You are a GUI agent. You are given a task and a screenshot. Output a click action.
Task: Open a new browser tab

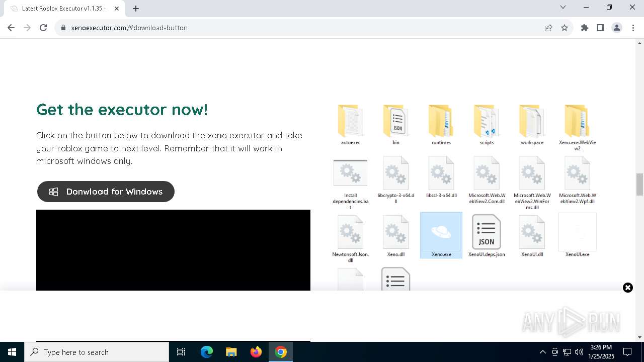click(x=136, y=9)
